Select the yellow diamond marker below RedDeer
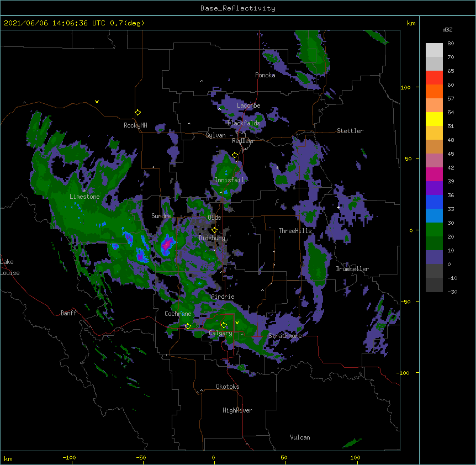This screenshot has height=465, width=476. 235,155
